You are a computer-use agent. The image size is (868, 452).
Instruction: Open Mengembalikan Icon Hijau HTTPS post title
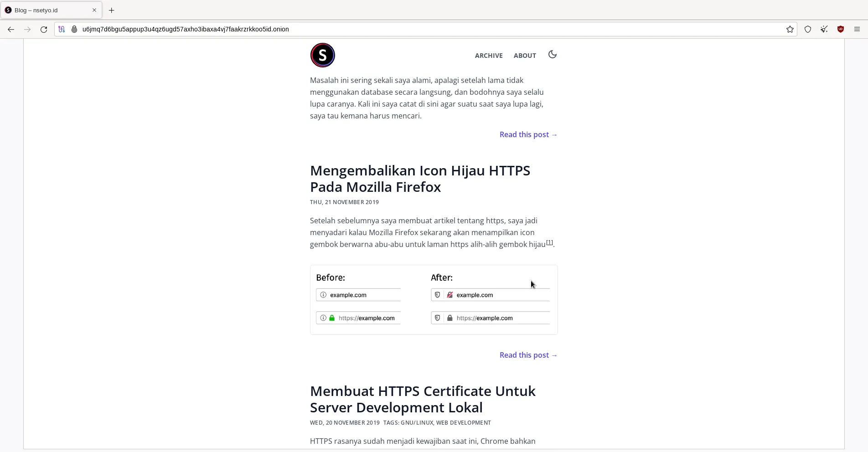click(x=419, y=179)
